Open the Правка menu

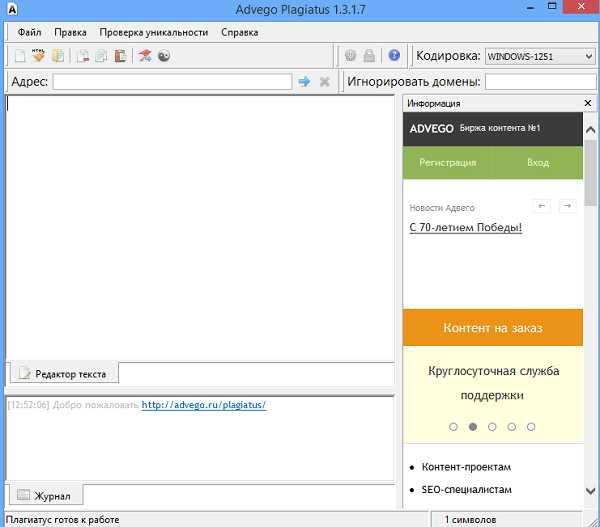point(70,33)
